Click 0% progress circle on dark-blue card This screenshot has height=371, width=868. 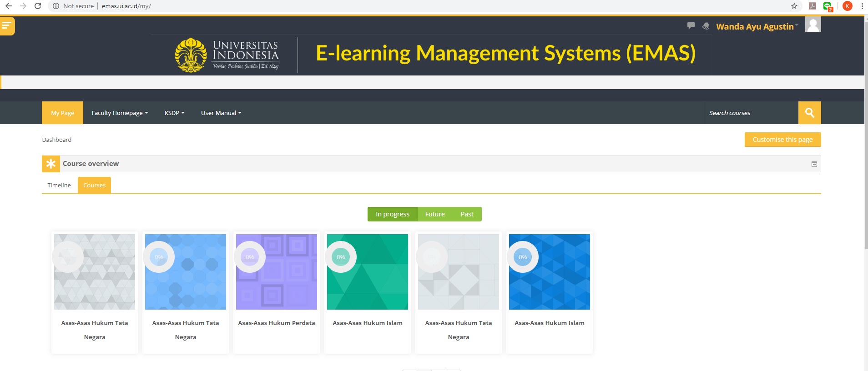[523, 257]
